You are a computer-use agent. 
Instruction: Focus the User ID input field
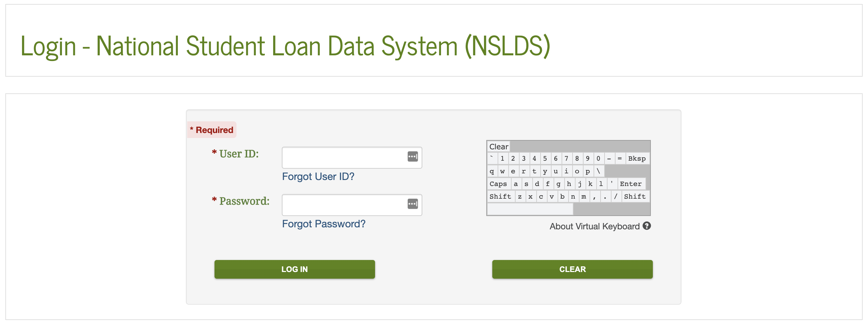point(352,157)
